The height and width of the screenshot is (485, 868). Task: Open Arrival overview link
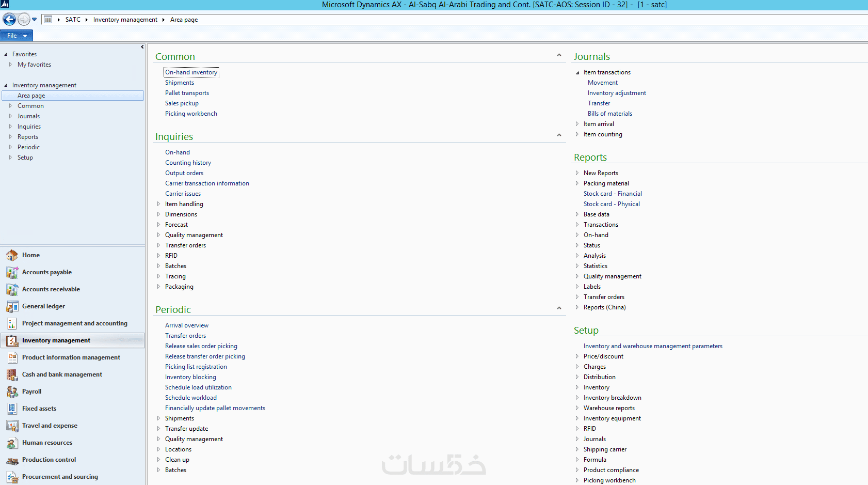187,325
